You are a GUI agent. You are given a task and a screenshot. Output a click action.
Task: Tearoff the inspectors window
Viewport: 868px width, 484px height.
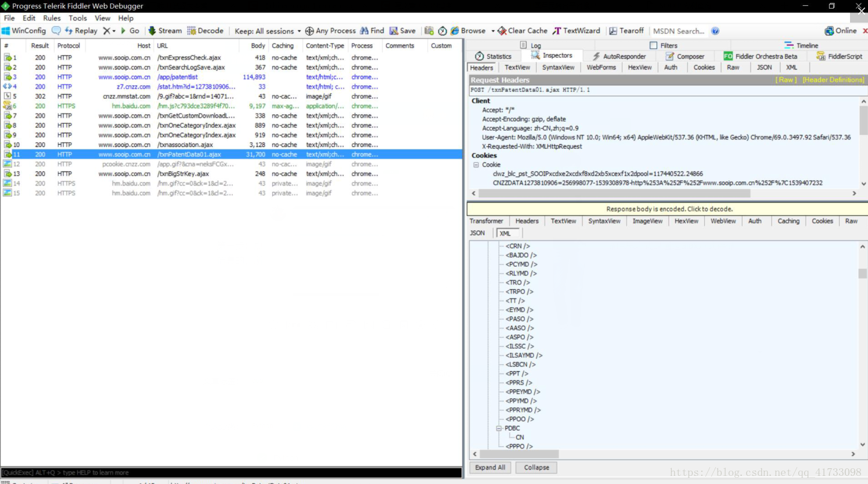point(626,31)
